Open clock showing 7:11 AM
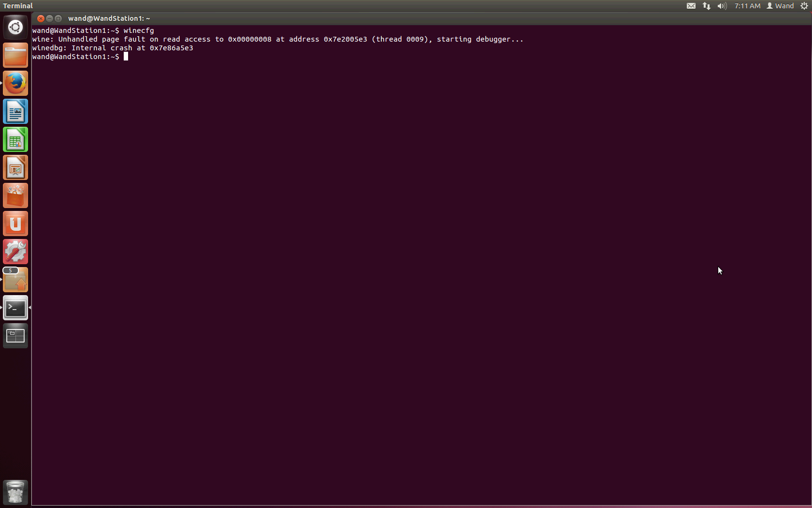The height and width of the screenshot is (508, 812). pyautogui.click(x=747, y=6)
